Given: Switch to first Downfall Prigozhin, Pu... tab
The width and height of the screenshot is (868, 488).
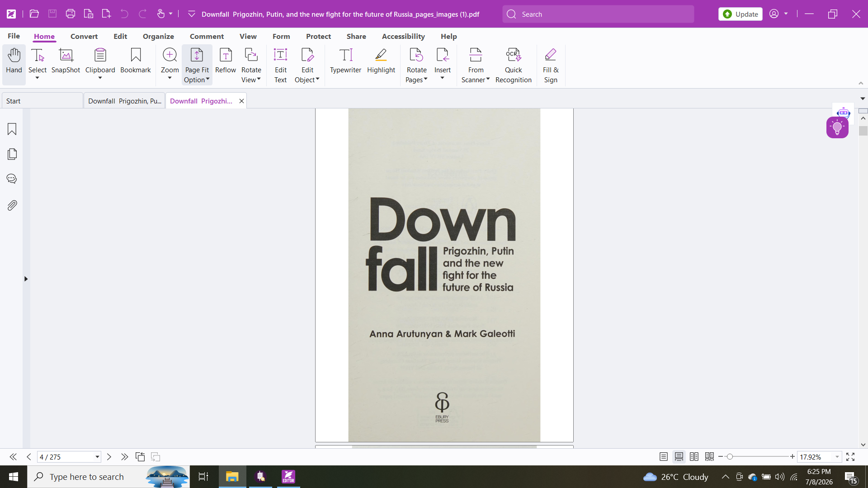Looking at the screenshot, I should click(x=124, y=101).
